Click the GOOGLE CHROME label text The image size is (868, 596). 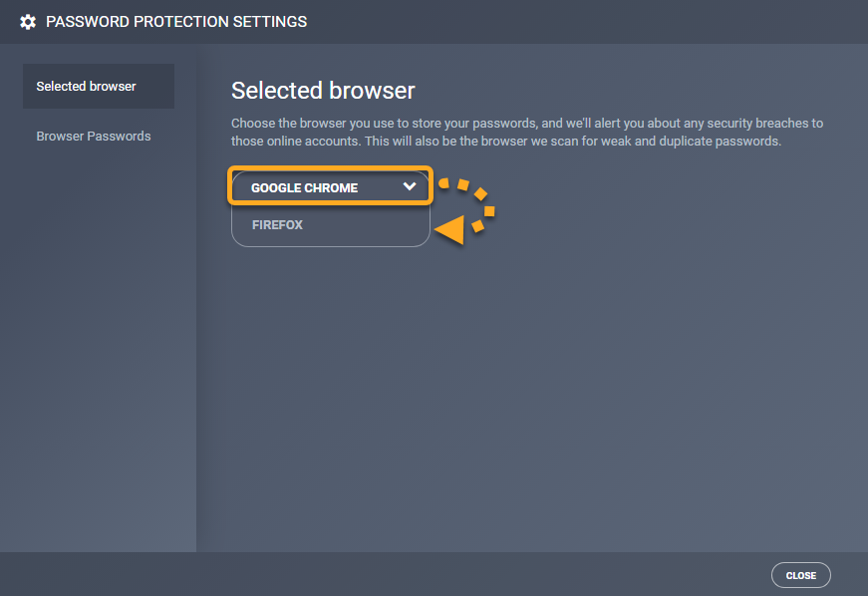coord(304,187)
